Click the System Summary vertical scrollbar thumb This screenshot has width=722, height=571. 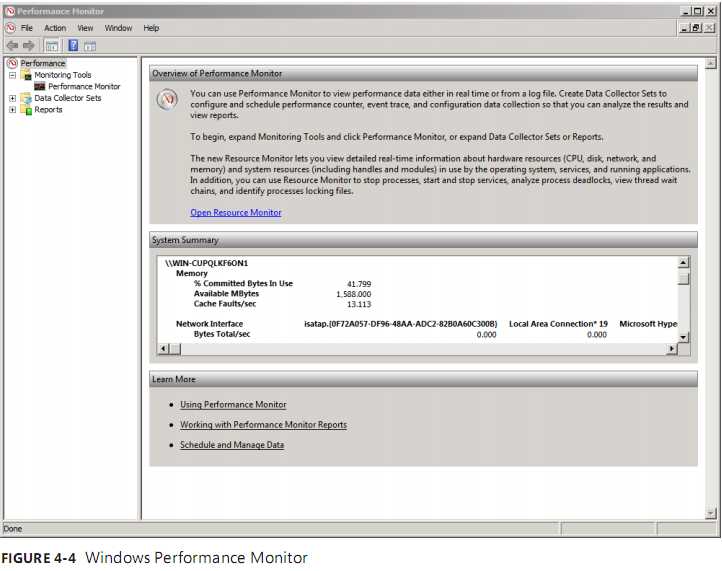tap(683, 278)
